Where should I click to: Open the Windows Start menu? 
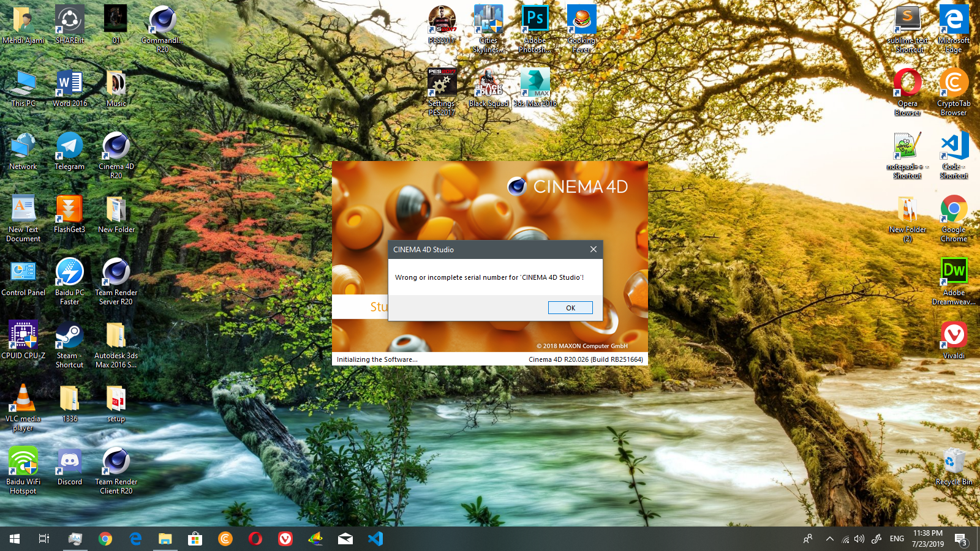click(15, 539)
